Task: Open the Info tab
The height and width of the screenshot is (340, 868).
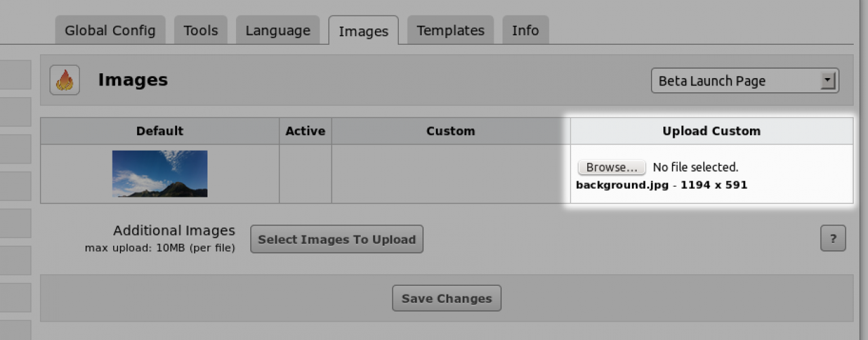Action: tap(525, 31)
